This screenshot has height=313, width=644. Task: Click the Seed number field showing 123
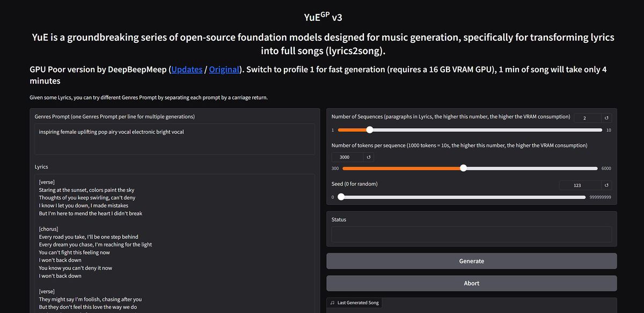click(x=580, y=185)
